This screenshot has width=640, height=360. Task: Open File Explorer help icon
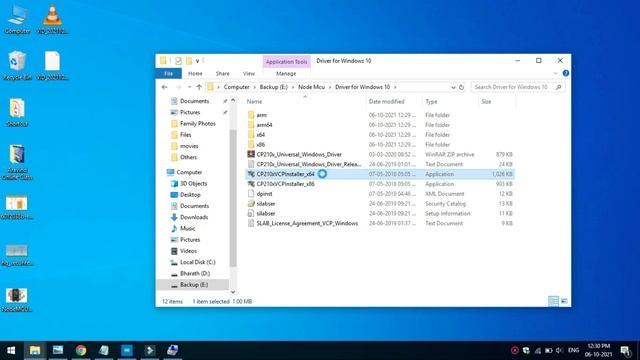[566, 73]
